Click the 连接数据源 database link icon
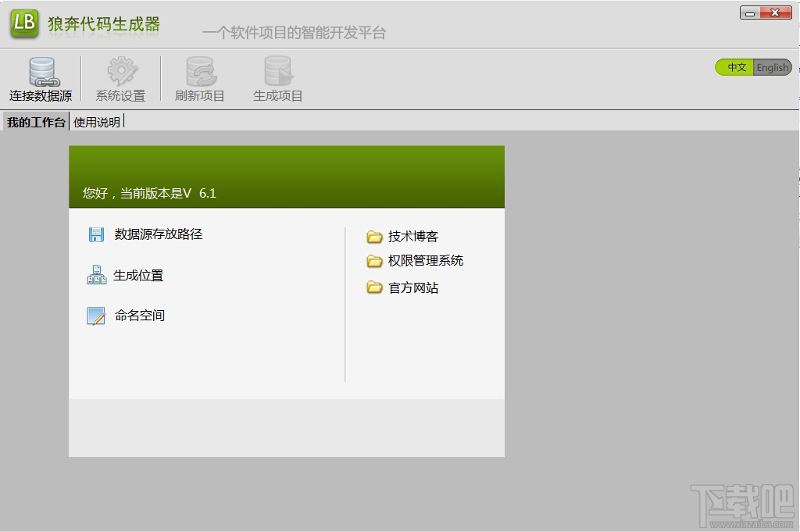Viewport: 800px width, 532px height. (44, 71)
